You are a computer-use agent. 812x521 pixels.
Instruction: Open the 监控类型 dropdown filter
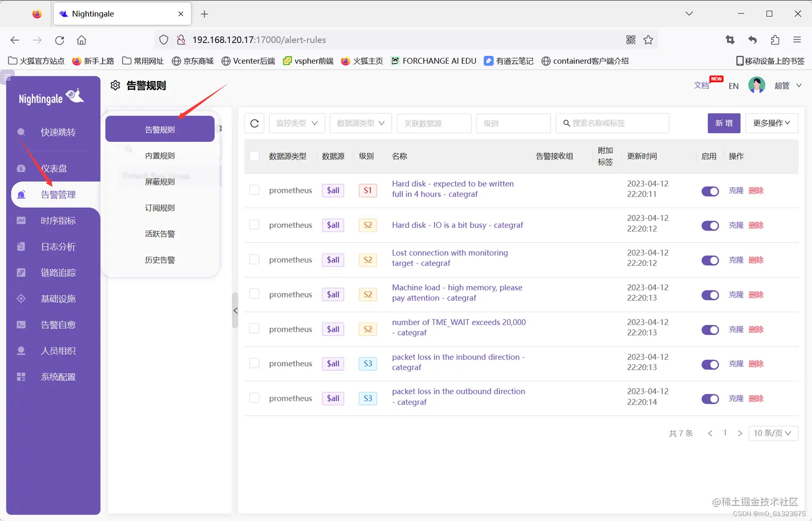coord(297,123)
